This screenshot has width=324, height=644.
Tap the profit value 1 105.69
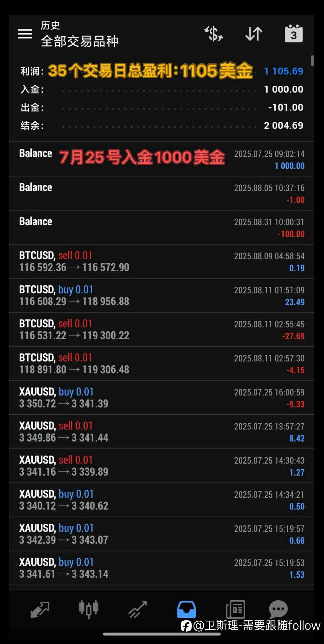point(284,71)
